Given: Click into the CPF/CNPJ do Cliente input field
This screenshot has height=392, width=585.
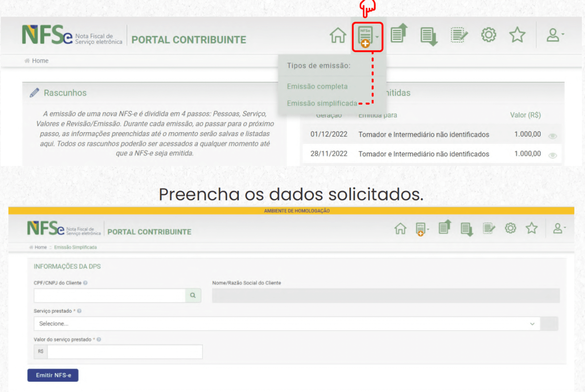Looking at the screenshot, I should (109, 296).
